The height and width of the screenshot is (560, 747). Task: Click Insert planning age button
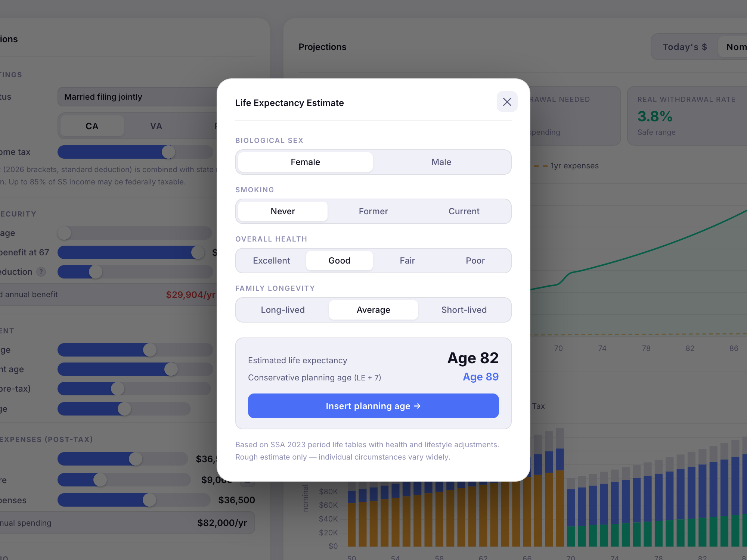tap(373, 406)
